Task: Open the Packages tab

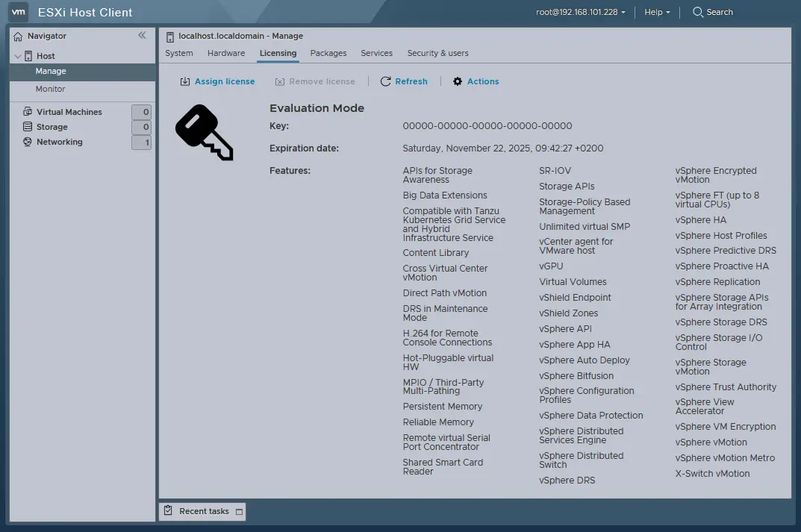Action: 328,53
